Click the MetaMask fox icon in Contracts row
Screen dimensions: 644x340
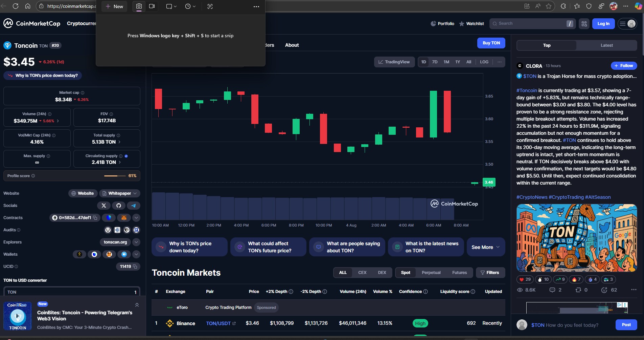[x=124, y=218]
